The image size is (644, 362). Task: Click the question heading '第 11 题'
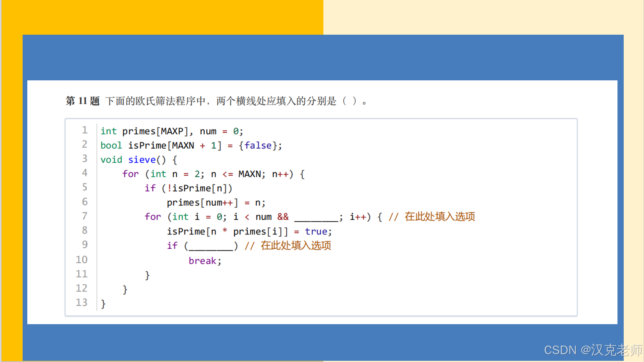tap(83, 101)
